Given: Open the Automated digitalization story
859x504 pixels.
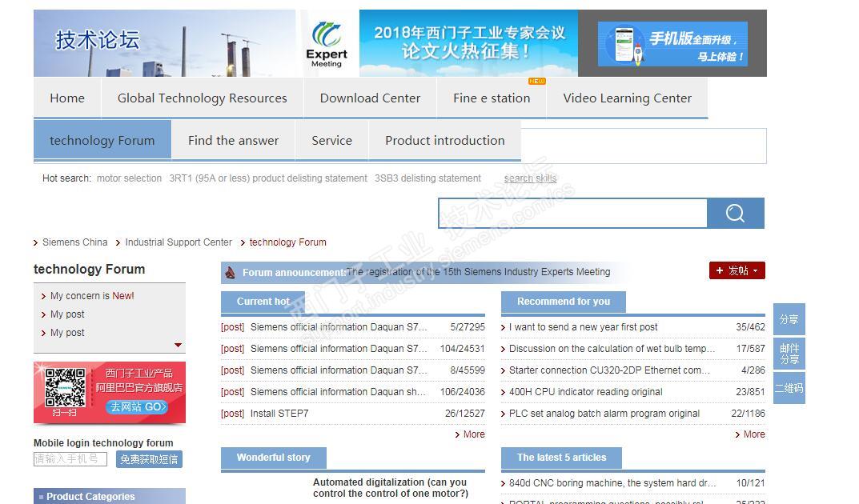Looking at the screenshot, I should point(391,487).
